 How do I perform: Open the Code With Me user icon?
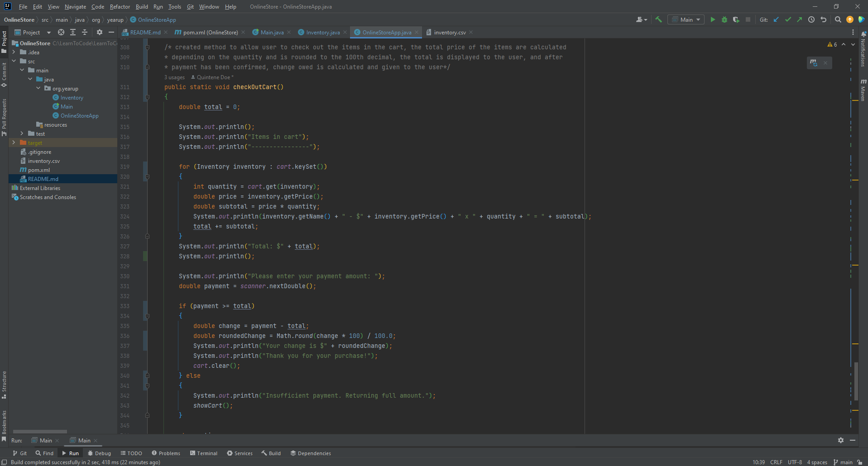[x=641, y=19]
